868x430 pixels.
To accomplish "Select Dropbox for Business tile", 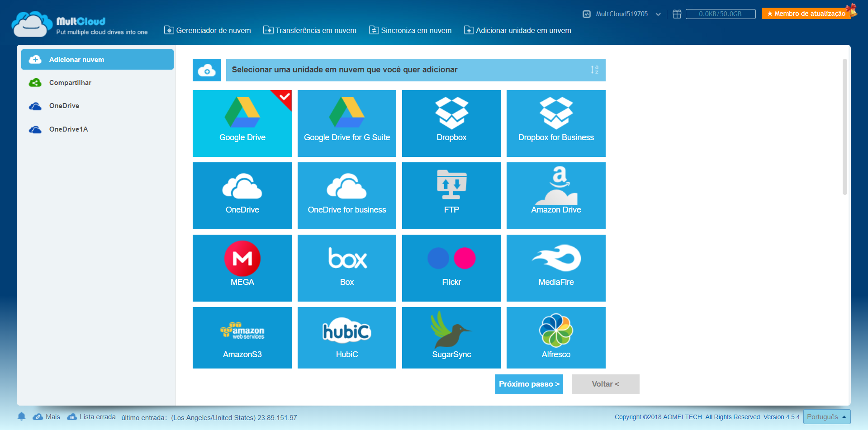I will tap(556, 123).
